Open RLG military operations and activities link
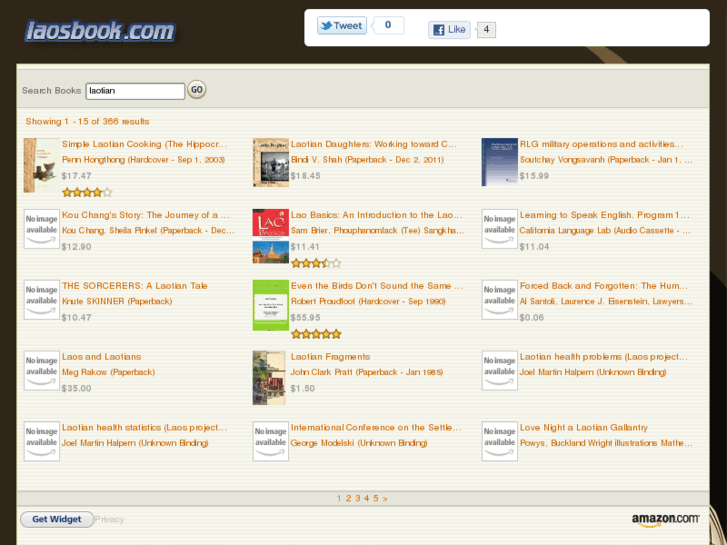 (601, 144)
